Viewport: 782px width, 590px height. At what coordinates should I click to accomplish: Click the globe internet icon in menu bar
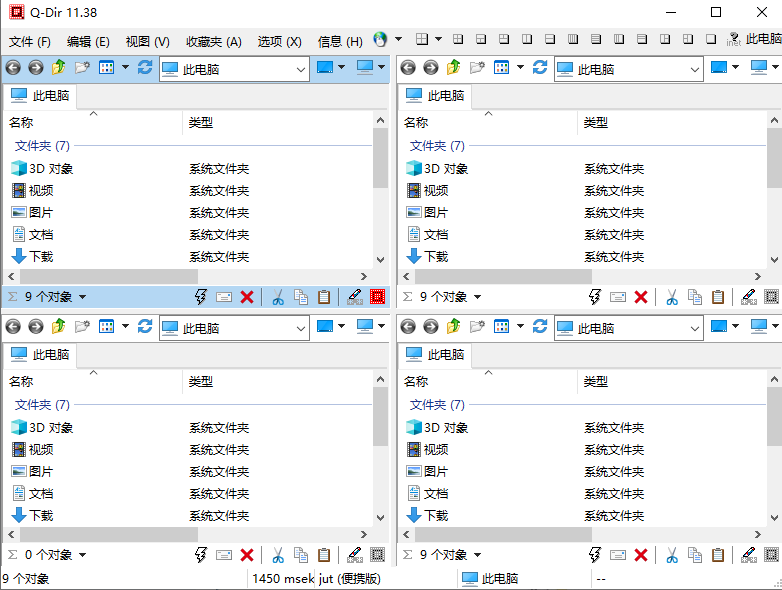click(x=380, y=39)
